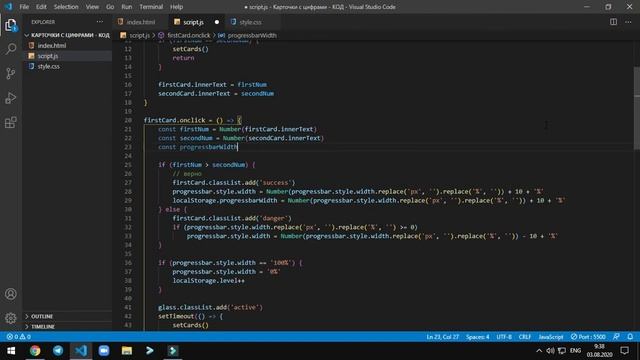The image size is (640, 360).
Task: Open the Manage gear icon
Action: coord(11,318)
